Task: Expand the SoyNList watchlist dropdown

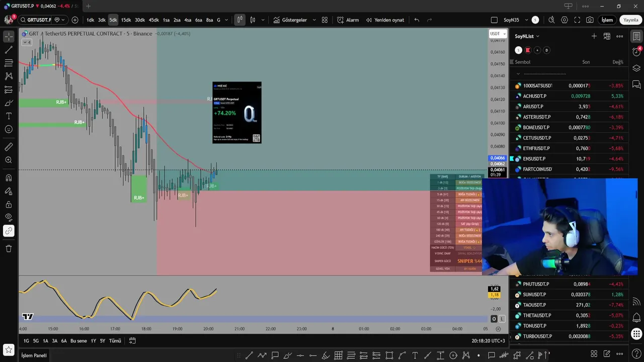Action: tap(527, 36)
